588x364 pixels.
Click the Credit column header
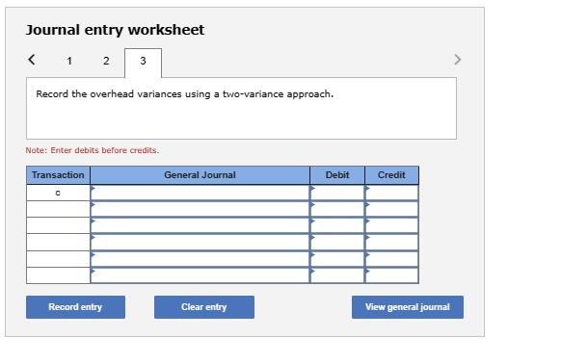(391, 175)
